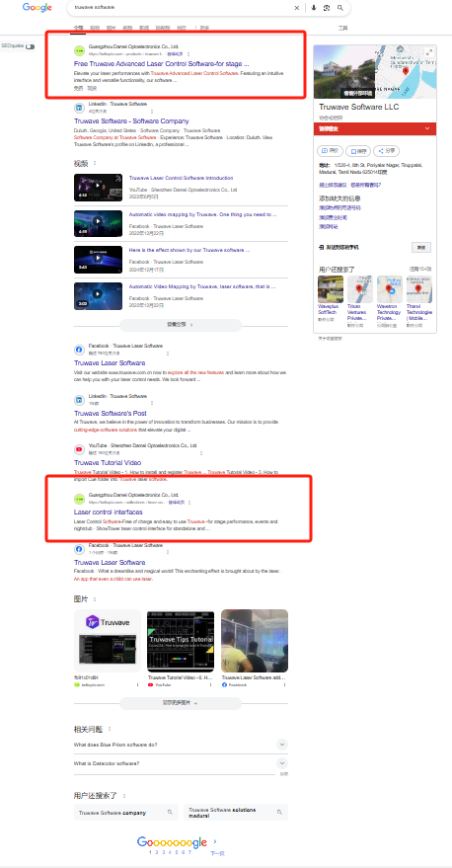Go to results page 2
Screen dimensions: 452x868
tap(157, 852)
